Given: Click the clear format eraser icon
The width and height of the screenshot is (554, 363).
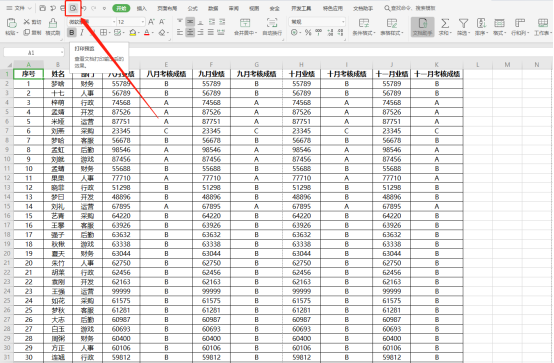Looking at the screenshot, I should 162,33.
